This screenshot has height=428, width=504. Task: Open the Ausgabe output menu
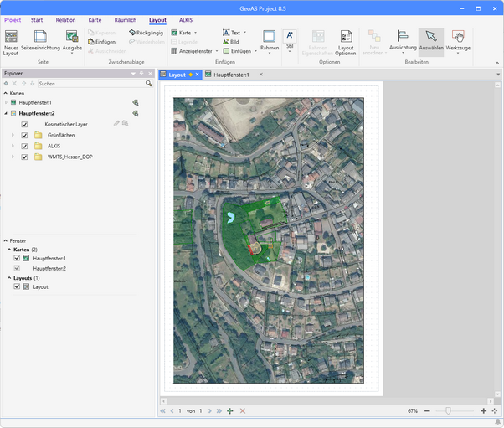coord(72,42)
